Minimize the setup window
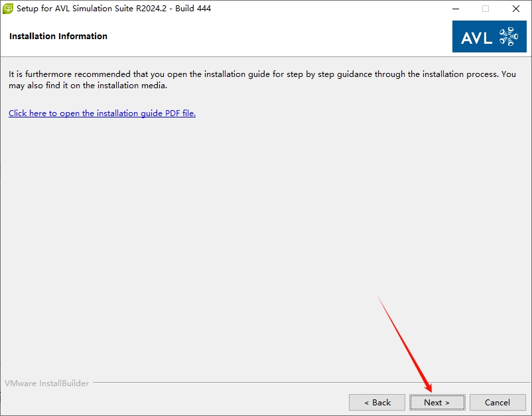The image size is (532, 416). pyautogui.click(x=455, y=9)
